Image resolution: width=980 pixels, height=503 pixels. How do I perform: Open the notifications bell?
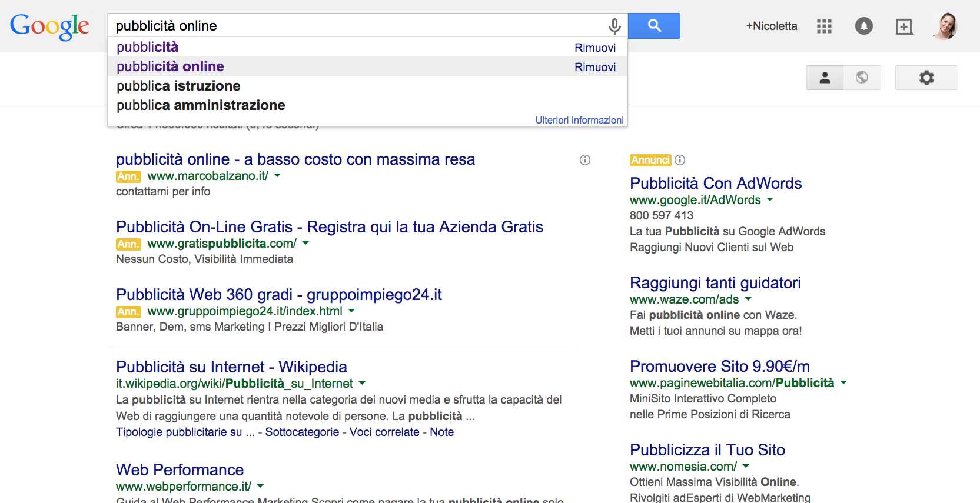click(863, 26)
